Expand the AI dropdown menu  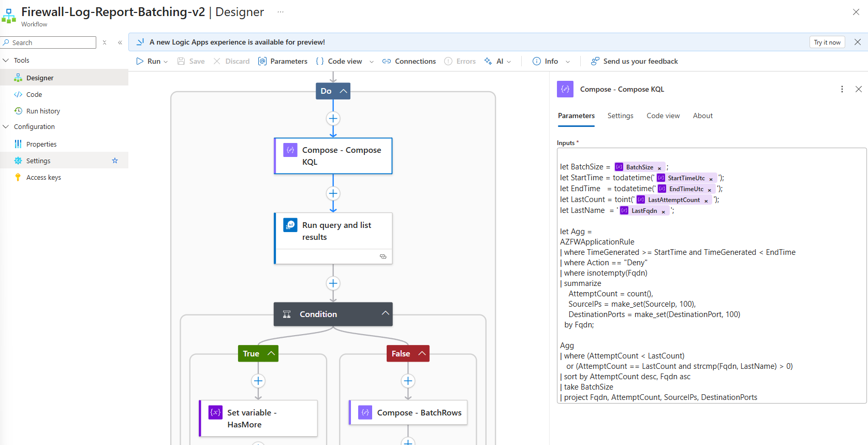[509, 62]
